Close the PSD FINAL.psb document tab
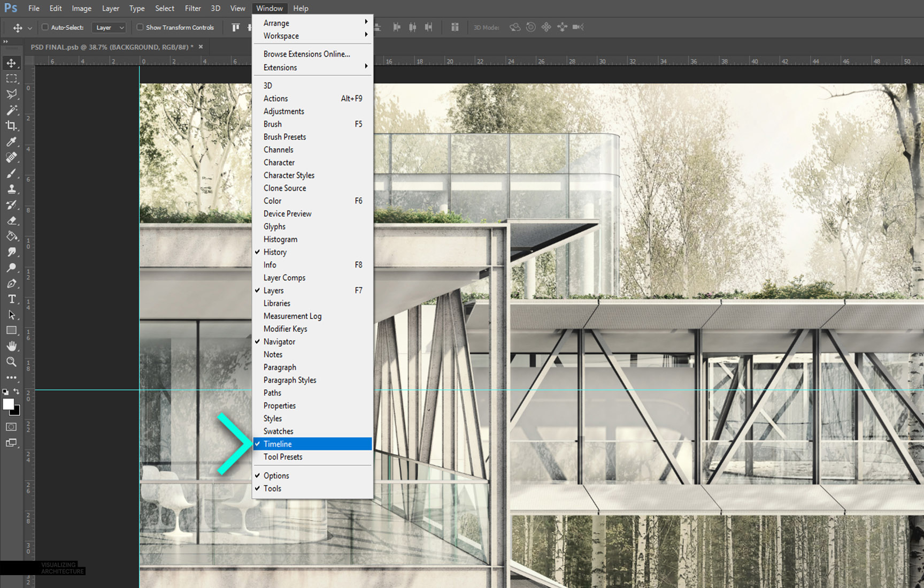Image resolution: width=924 pixels, height=588 pixels. [201, 47]
